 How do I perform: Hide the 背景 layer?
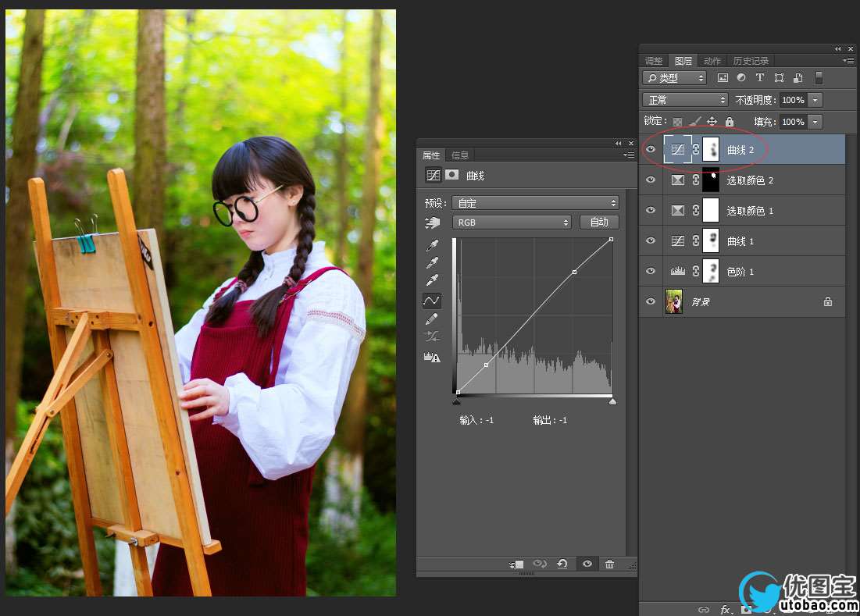[651, 301]
